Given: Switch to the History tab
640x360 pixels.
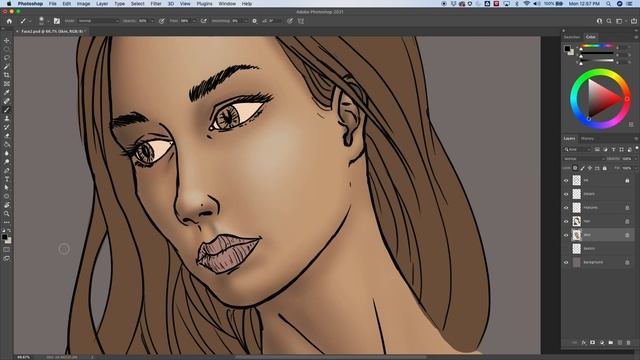Looking at the screenshot, I should [x=587, y=139].
